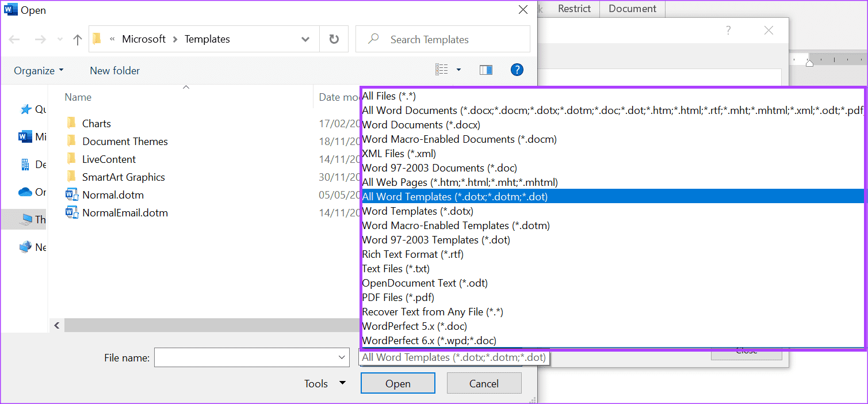The image size is (868, 404).
Task: Click Microsoft Word icon in navigation pane
Action: pos(25,136)
